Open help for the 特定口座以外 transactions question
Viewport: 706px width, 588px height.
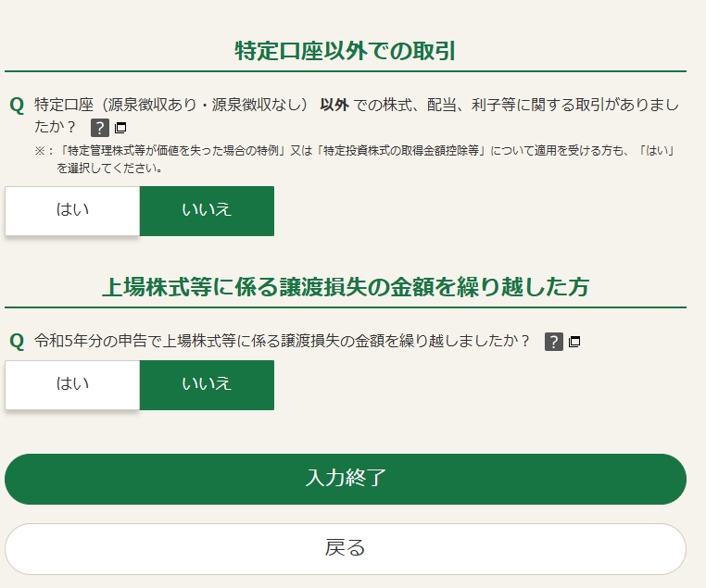tap(99, 128)
